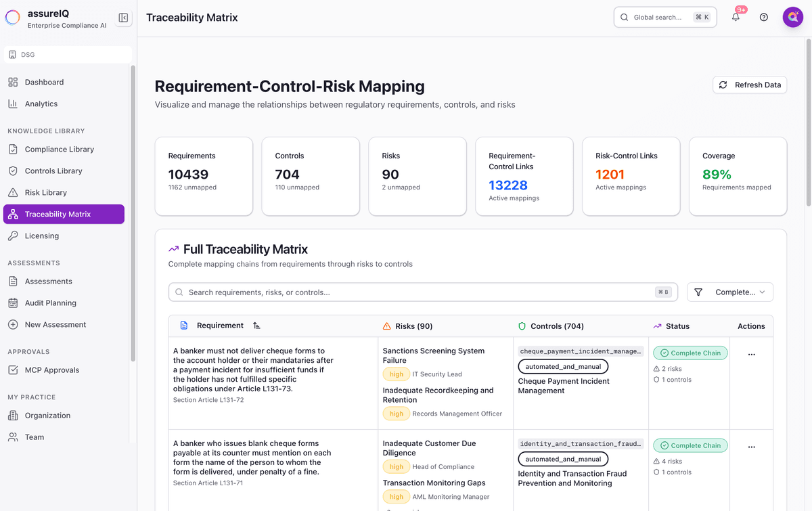
Task: Open Audit Planning
Action: click(x=64, y=303)
